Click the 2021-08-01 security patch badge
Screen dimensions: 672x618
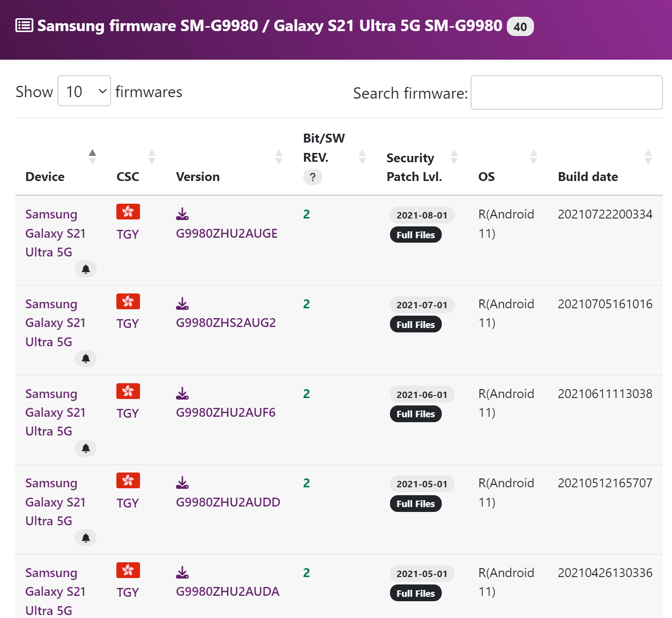(x=422, y=215)
